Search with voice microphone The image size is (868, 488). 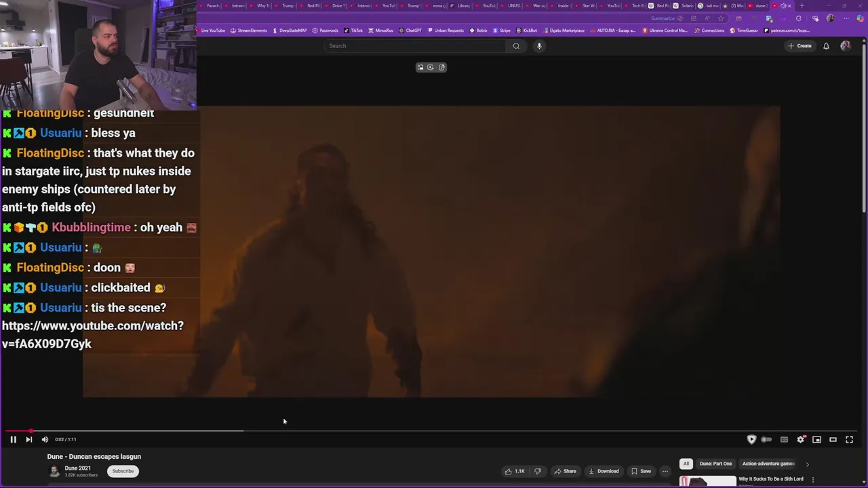point(539,45)
